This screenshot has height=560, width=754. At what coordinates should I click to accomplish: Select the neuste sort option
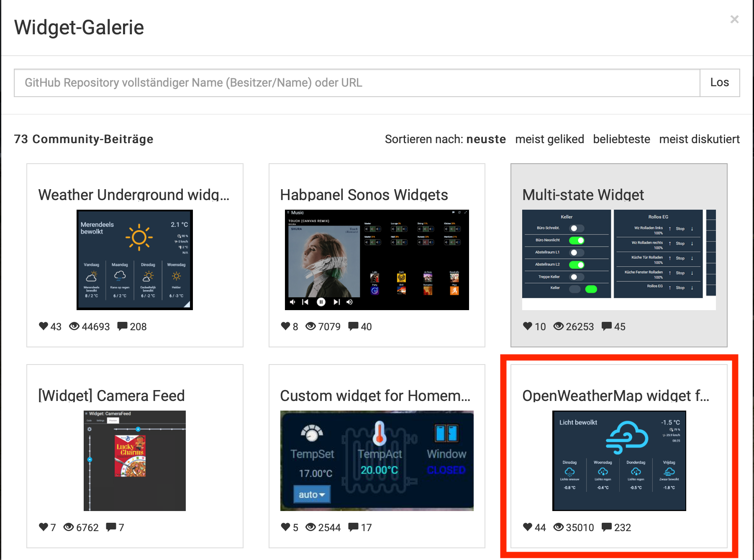(486, 139)
